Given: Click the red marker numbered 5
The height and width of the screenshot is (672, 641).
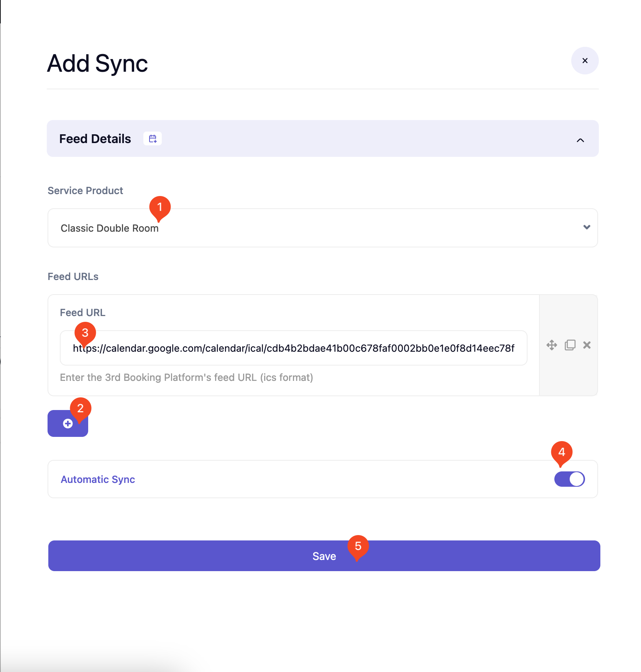Looking at the screenshot, I should click(358, 546).
